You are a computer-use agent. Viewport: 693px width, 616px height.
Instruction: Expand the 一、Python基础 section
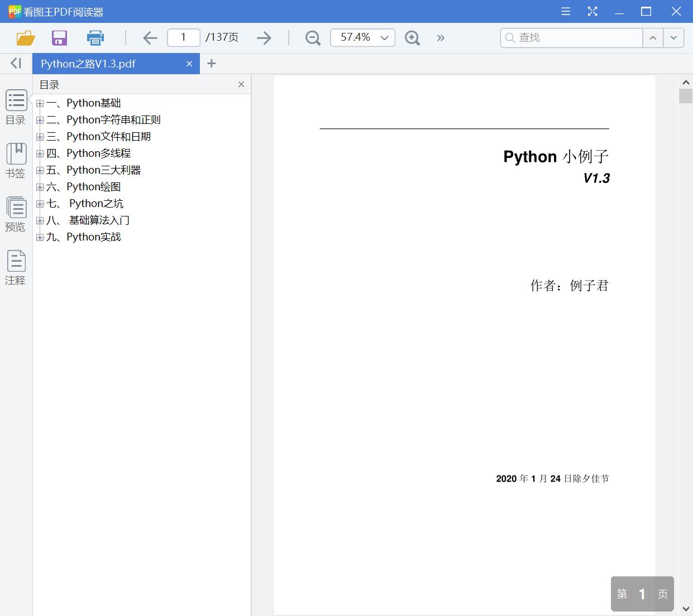pos(39,103)
